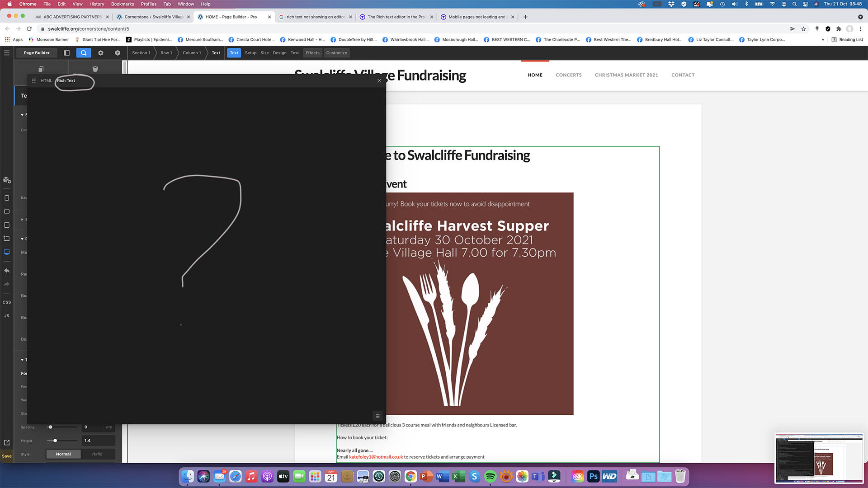
Task: Click the delete element trash icon
Action: tap(95, 69)
